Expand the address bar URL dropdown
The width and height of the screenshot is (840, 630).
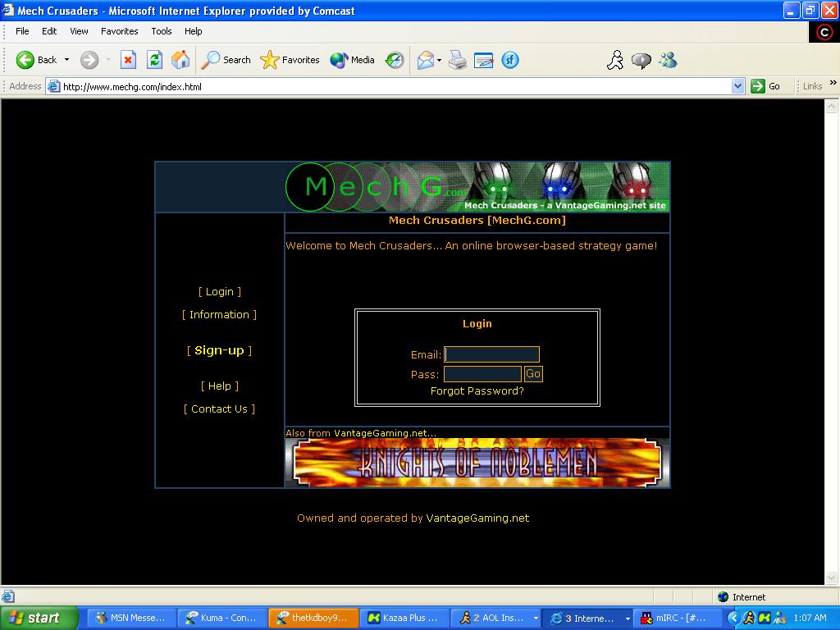pos(737,86)
